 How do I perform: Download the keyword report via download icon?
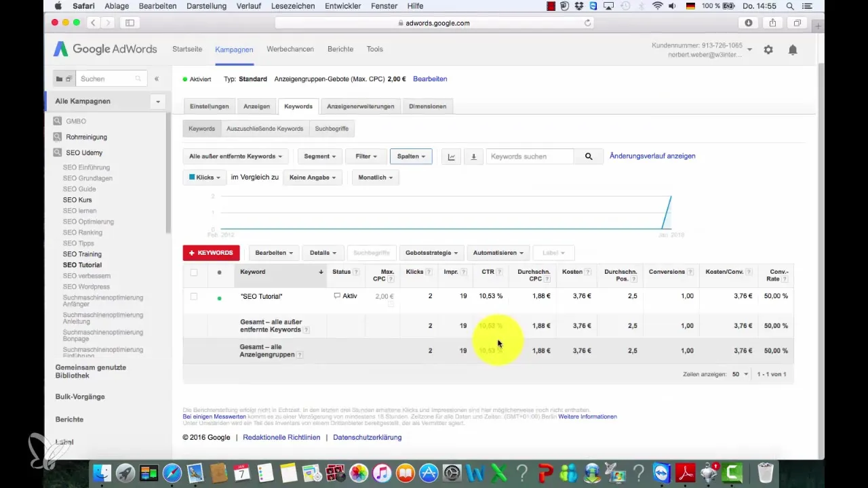coord(473,157)
